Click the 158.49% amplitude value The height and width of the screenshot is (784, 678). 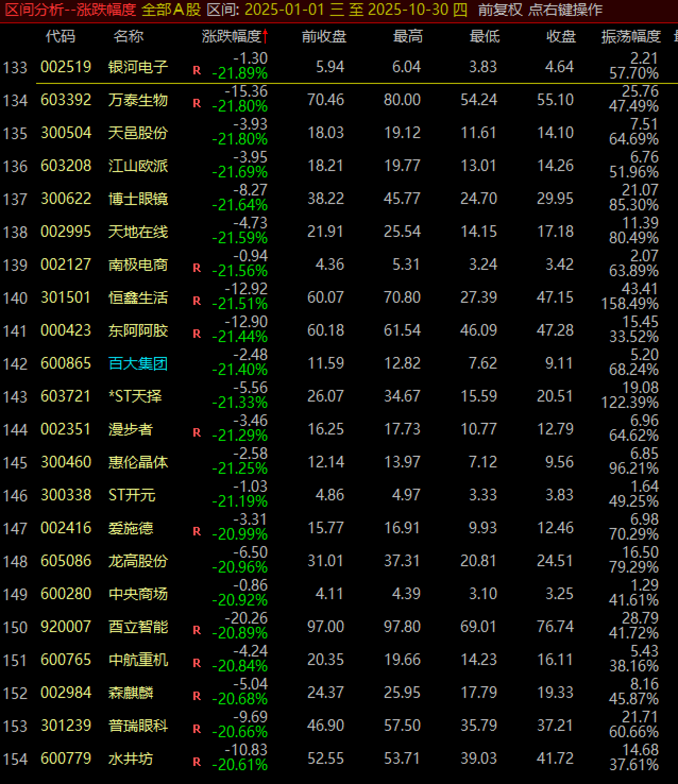630,304
